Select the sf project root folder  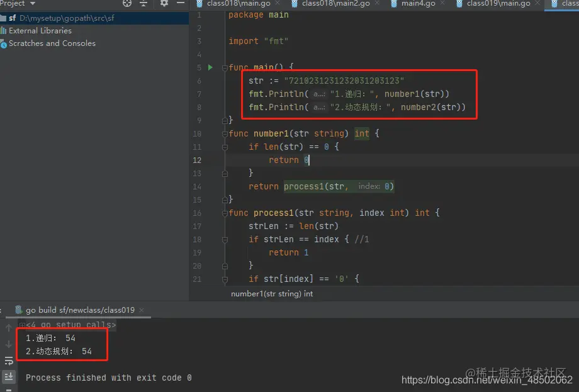(x=94, y=18)
